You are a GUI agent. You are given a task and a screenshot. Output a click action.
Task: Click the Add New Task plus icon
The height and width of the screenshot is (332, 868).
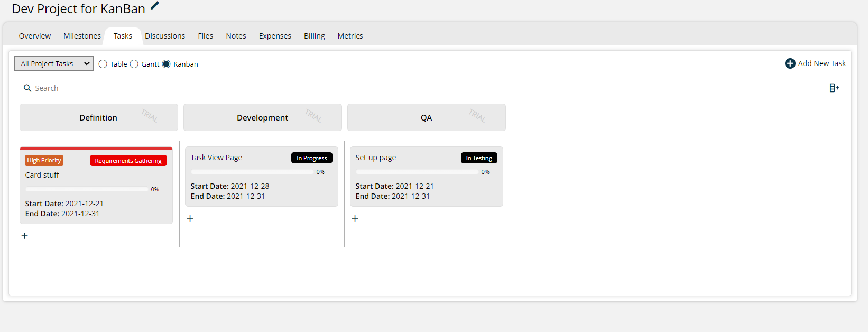click(790, 63)
